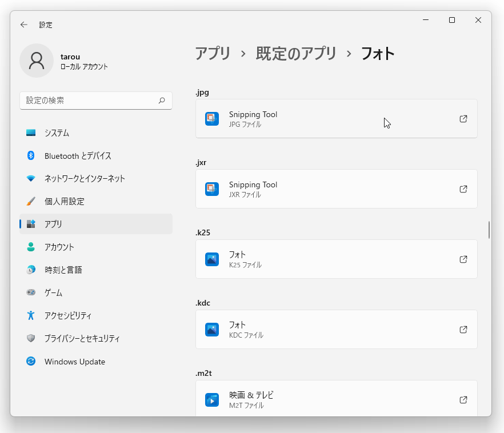Screen dimensions: 504x433
Task: Focus the 設定の検索 search field
Action: 96,101
